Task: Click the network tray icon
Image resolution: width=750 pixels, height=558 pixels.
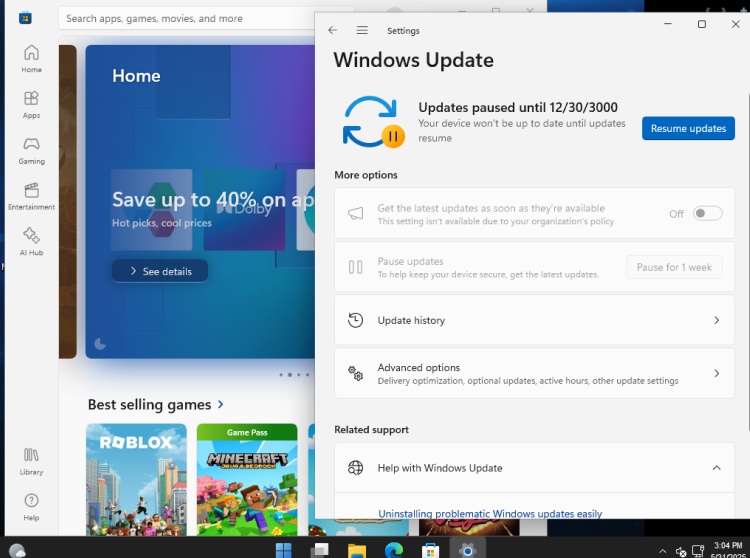Action: click(x=698, y=551)
